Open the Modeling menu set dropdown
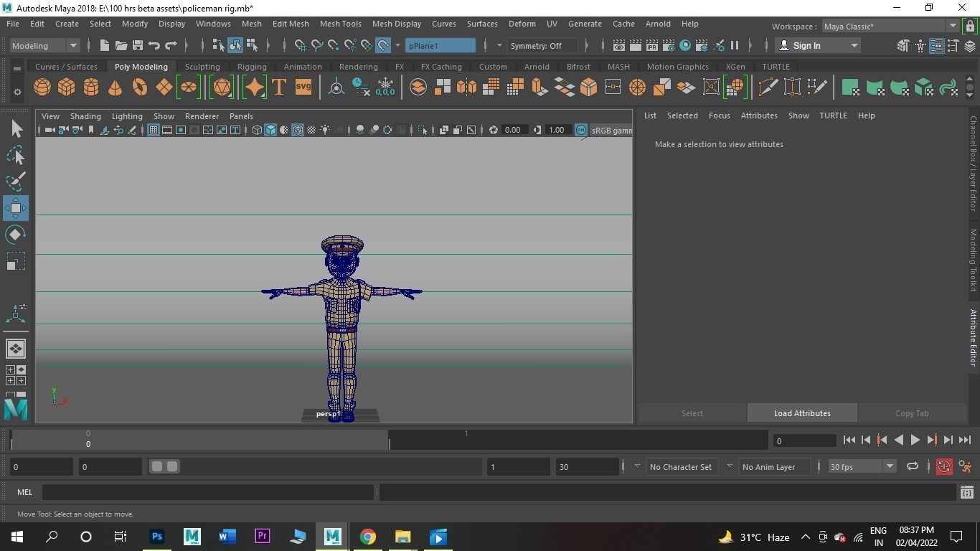 [x=44, y=45]
